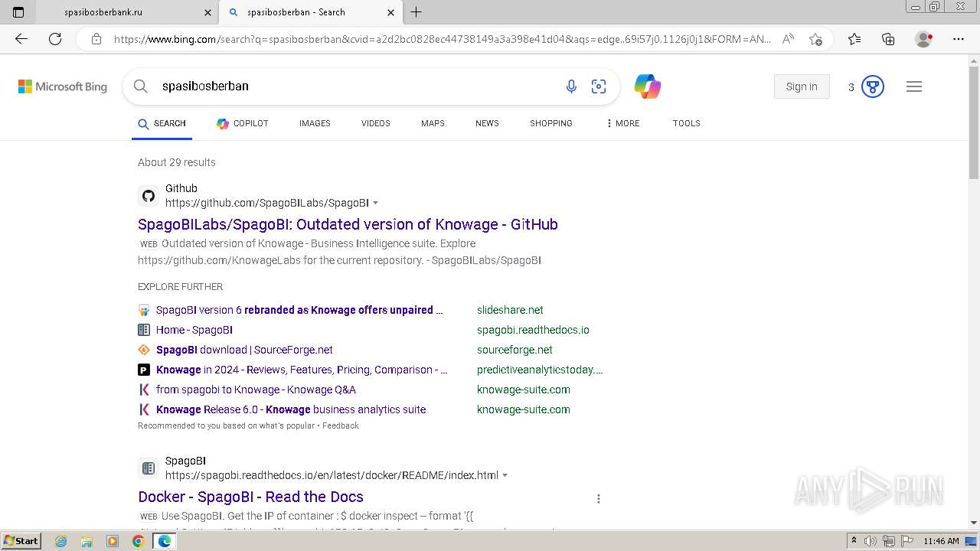Start voice search with microphone icon
980x551 pixels.
[x=571, y=86]
